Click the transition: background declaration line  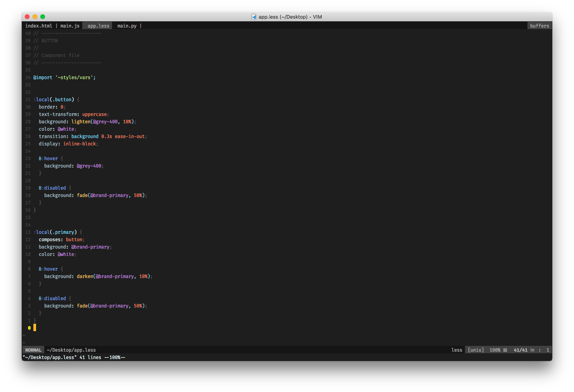(x=92, y=136)
